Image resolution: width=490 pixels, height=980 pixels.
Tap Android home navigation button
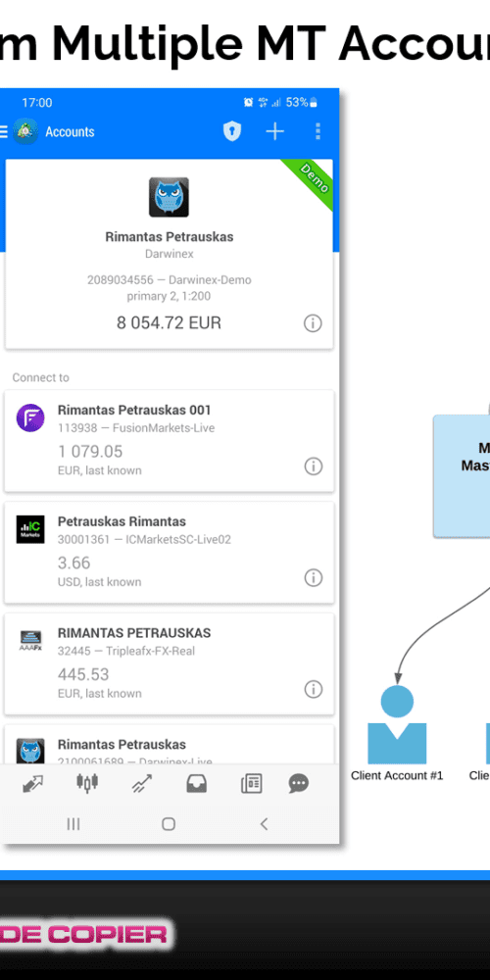(x=169, y=824)
